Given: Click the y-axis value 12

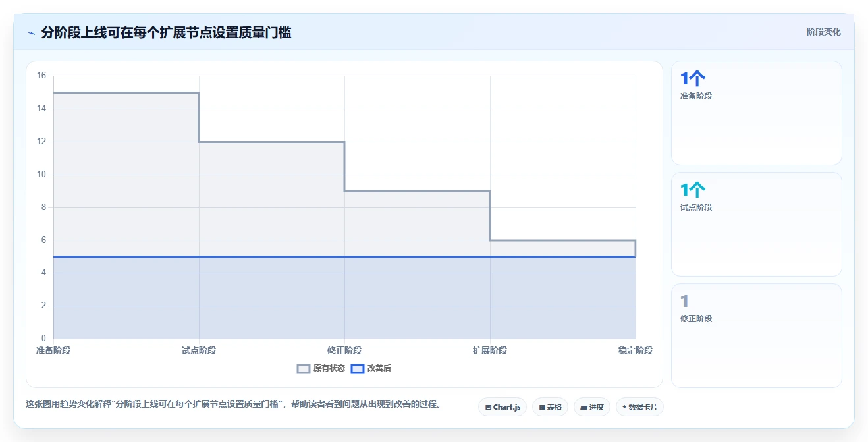Looking at the screenshot, I should click(x=41, y=142).
